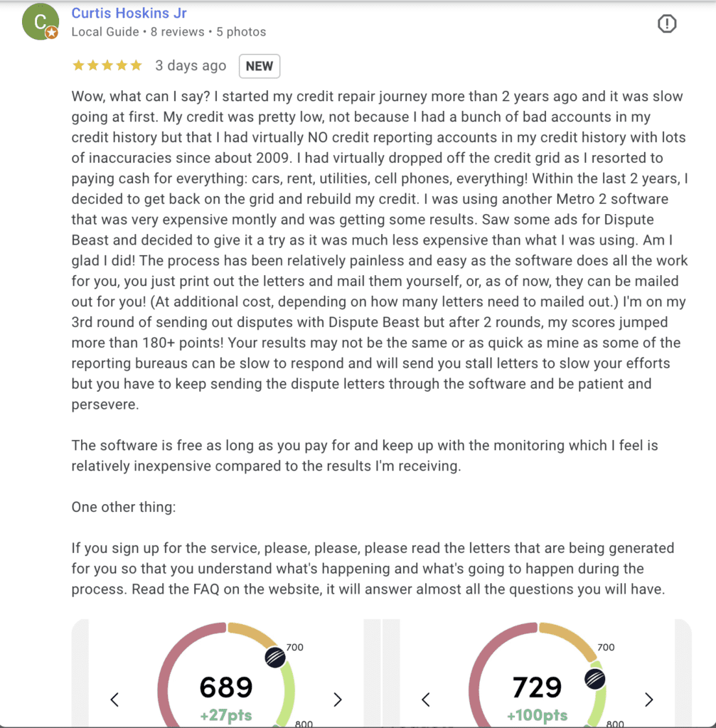Image resolution: width=716 pixels, height=728 pixels.
Task: Go to previous image on 729 score photo
Action: coord(426,700)
